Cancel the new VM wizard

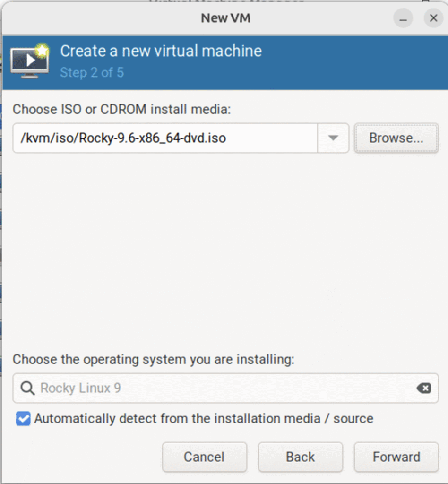[205, 457]
